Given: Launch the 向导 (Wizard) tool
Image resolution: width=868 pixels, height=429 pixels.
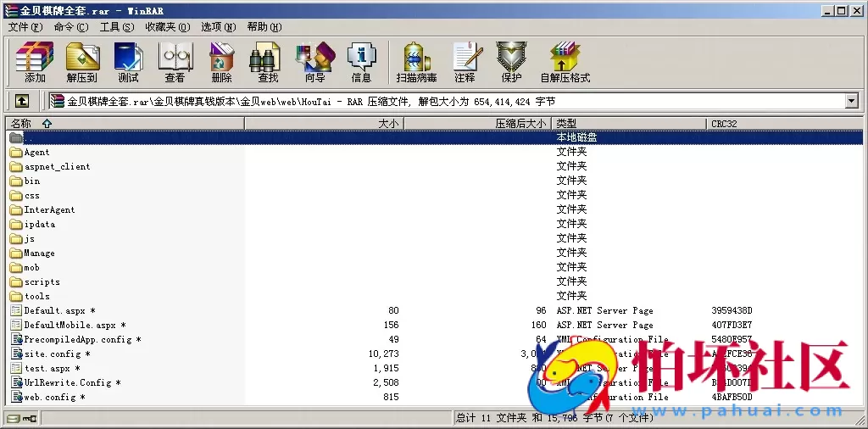Looking at the screenshot, I should point(315,61).
